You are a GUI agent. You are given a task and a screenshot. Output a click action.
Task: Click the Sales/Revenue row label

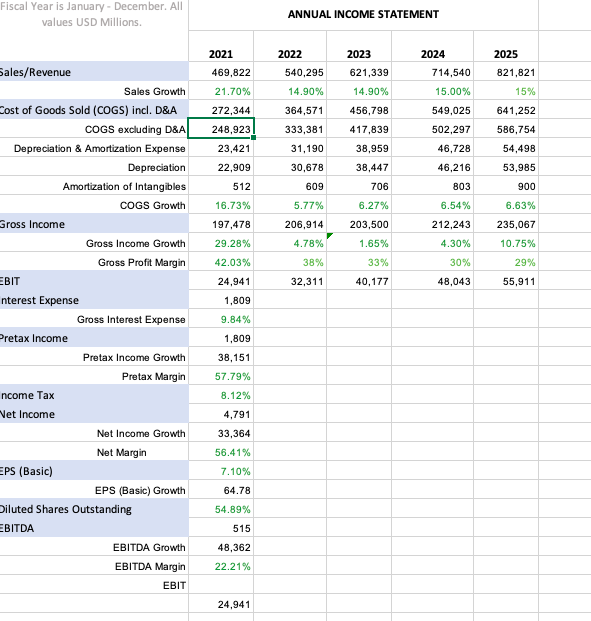pos(35,72)
